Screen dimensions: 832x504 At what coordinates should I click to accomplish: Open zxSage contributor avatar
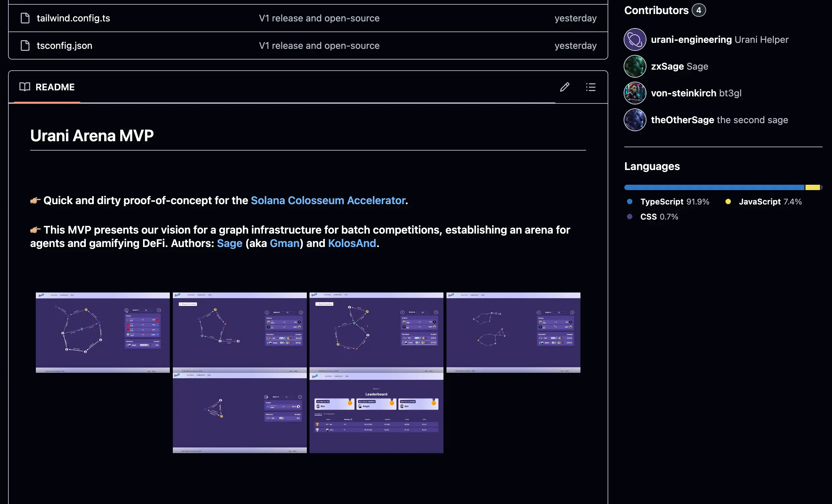coord(635,67)
